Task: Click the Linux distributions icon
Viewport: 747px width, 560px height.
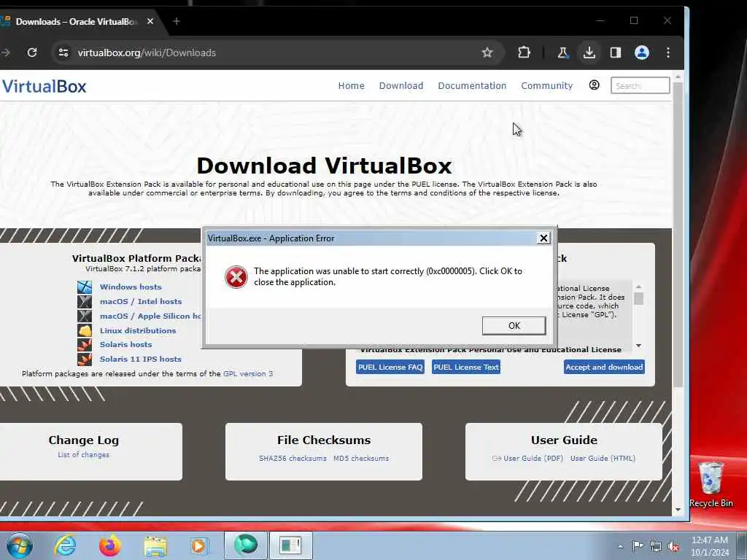Action: [x=85, y=330]
